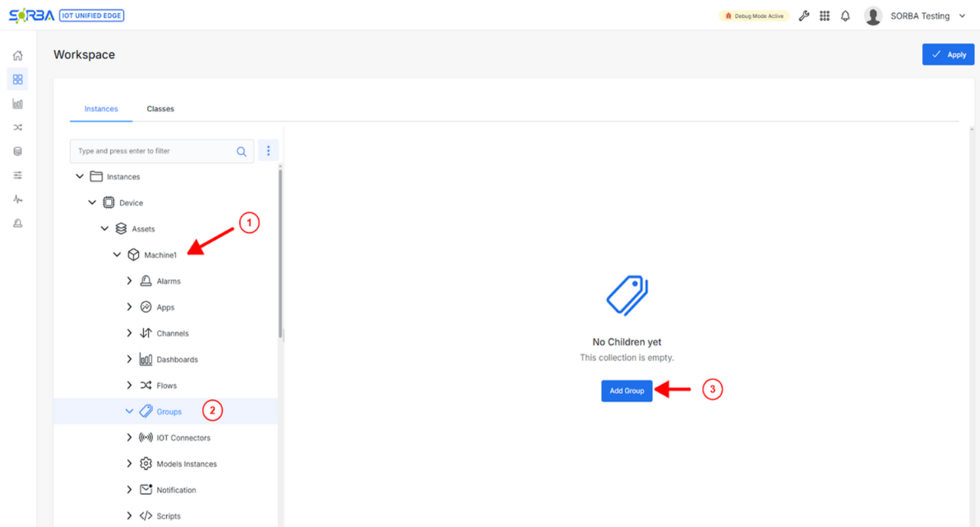
Task: Collapse the Machine1 tree node
Action: (x=117, y=255)
